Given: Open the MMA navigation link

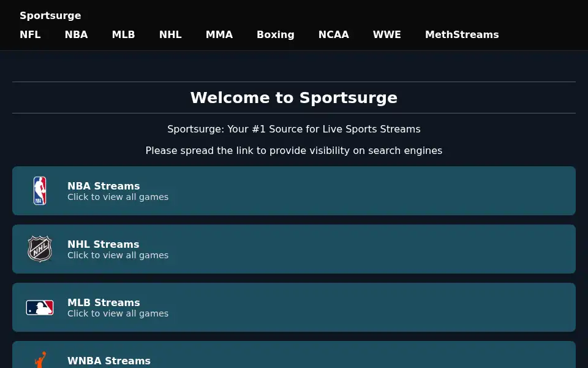Looking at the screenshot, I should coord(219,34).
